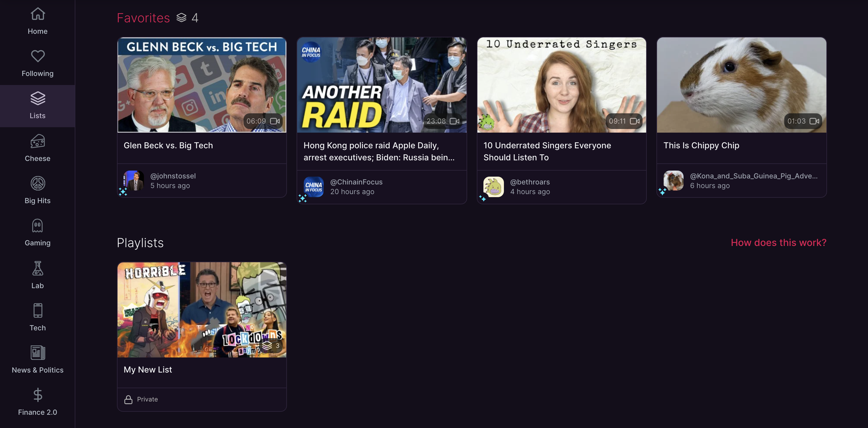868x428 pixels.
Task: Open the @ChinainFocus channel link
Action: [x=356, y=182]
